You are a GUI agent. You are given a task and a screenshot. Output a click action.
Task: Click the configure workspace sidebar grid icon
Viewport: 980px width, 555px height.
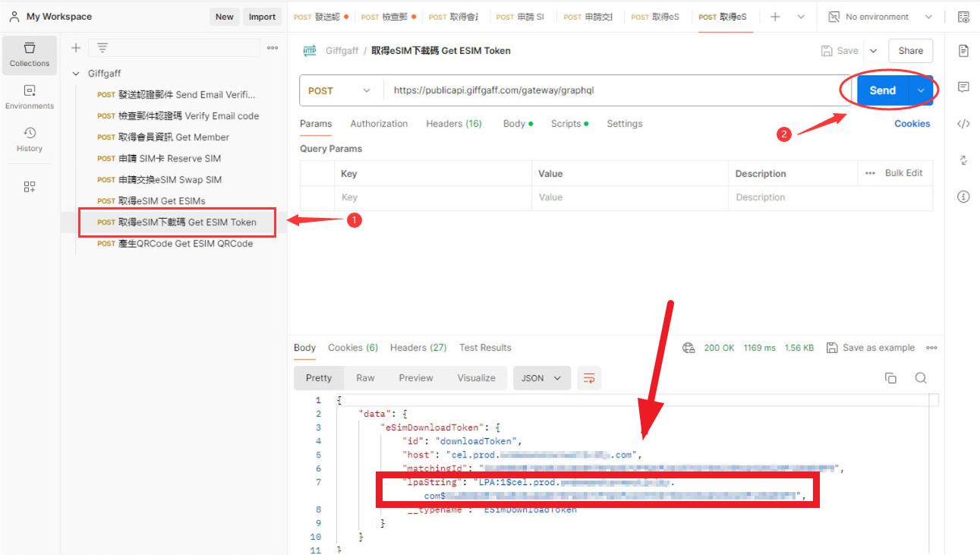point(30,186)
